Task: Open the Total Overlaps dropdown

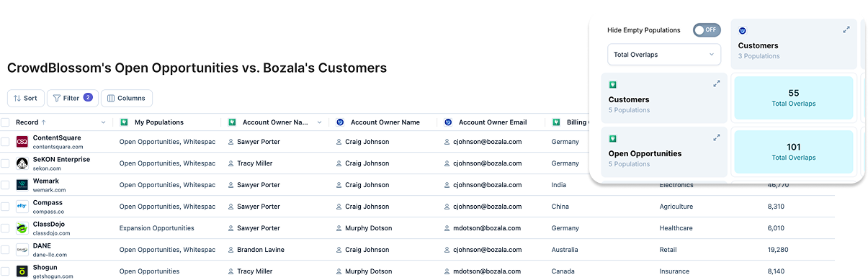Action: (664, 54)
